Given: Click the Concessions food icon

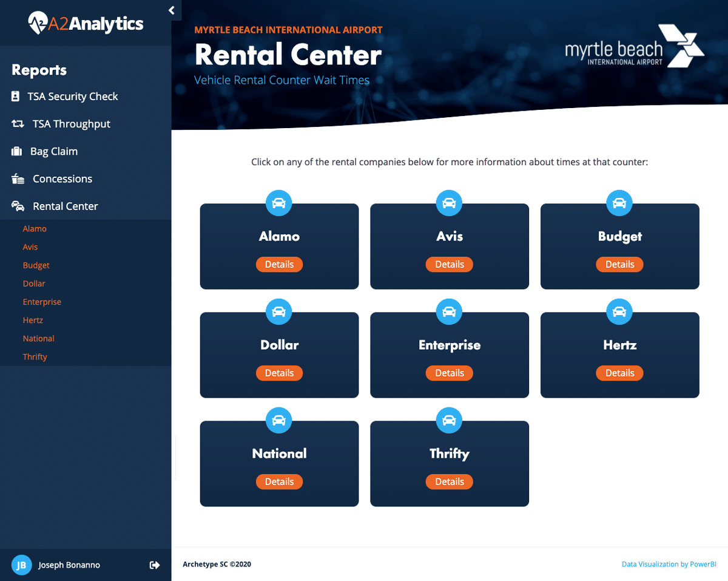Looking at the screenshot, I should click(x=18, y=179).
